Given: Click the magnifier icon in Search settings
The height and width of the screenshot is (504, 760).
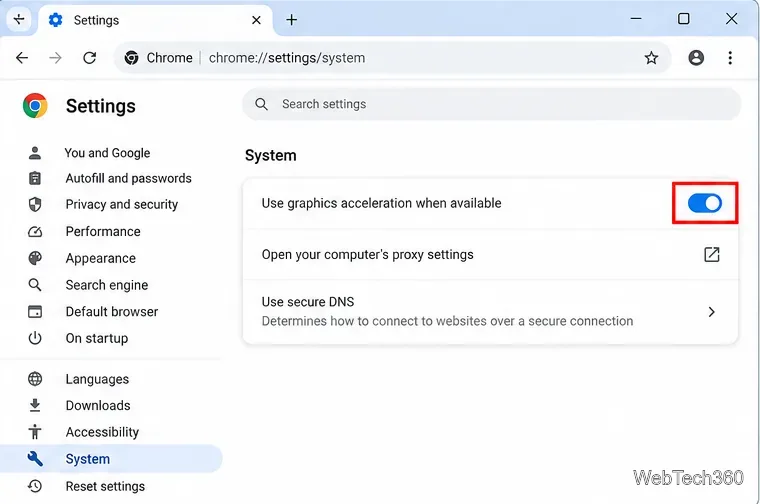Looking at the screenshot, I should point(261,104).
